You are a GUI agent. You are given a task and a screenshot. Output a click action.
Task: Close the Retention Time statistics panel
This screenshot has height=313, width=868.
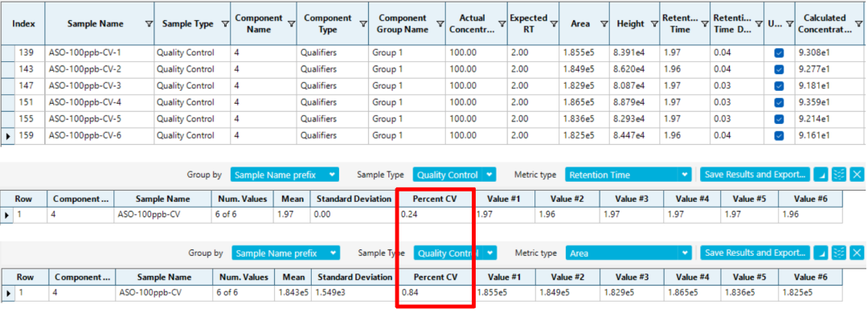857,175
